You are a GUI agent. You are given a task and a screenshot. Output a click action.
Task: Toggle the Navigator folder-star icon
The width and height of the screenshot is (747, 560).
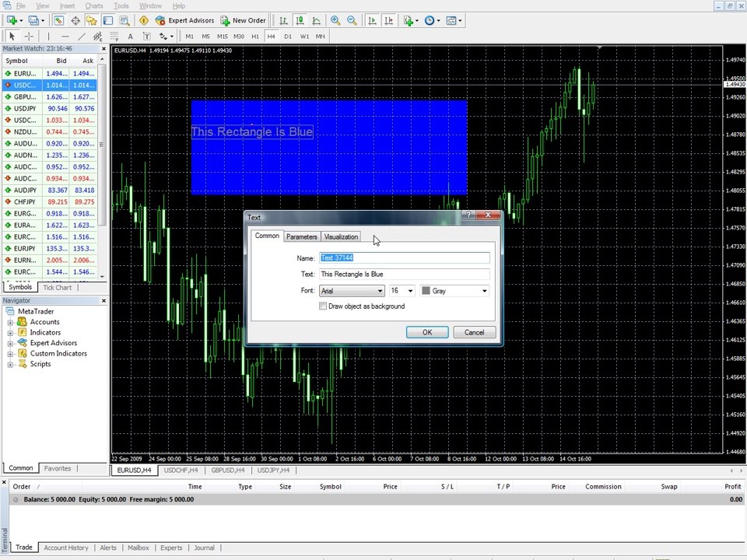(92, 20)
